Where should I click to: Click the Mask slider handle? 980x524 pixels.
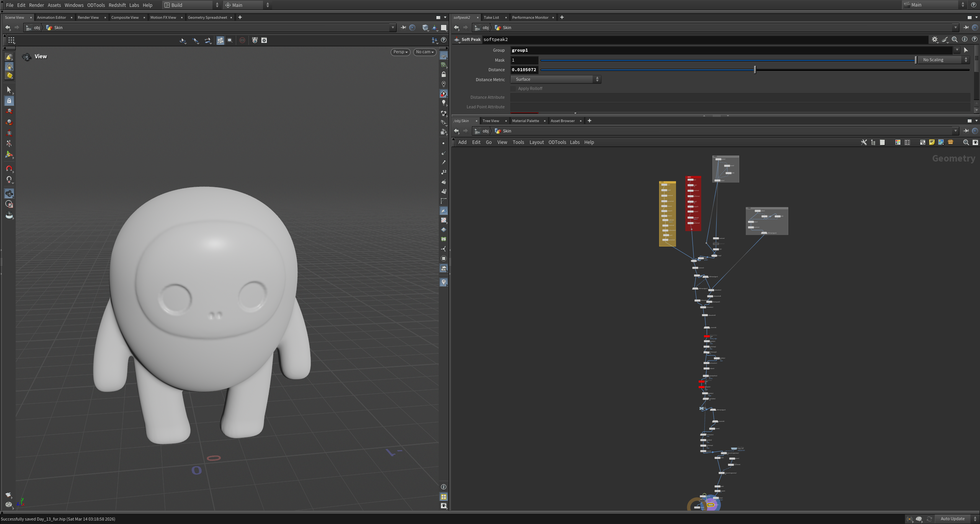[915, 60]
